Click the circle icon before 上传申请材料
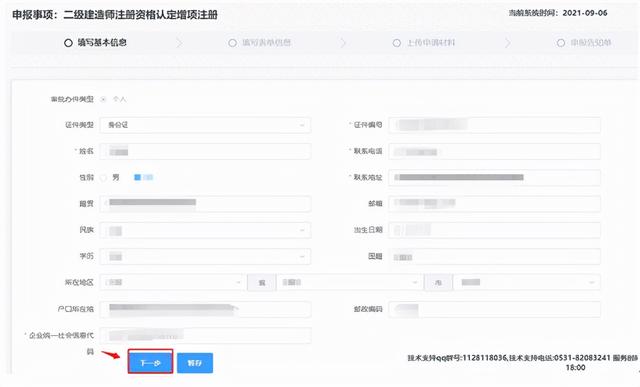Image resolution: width=640 pixels, height=387 pixels. pos(396,43)
